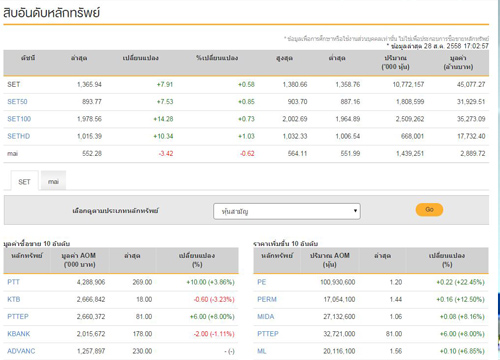
Task: Select SET100 high value 2,002.69
Action: (x=295, y=119)
